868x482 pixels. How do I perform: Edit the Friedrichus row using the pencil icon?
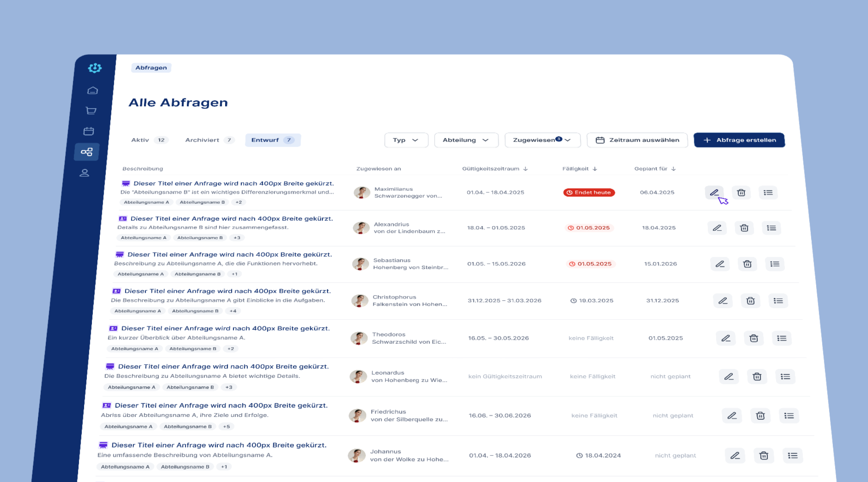click(732, 416)
